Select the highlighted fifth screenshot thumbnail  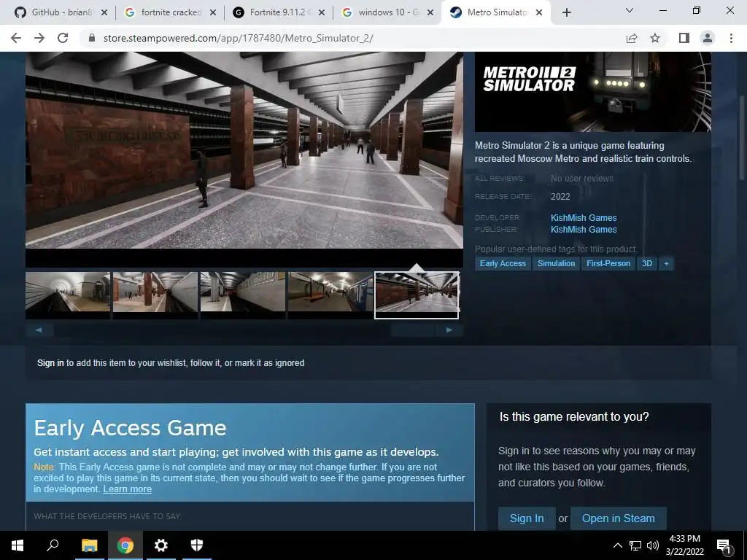(417, 295)
